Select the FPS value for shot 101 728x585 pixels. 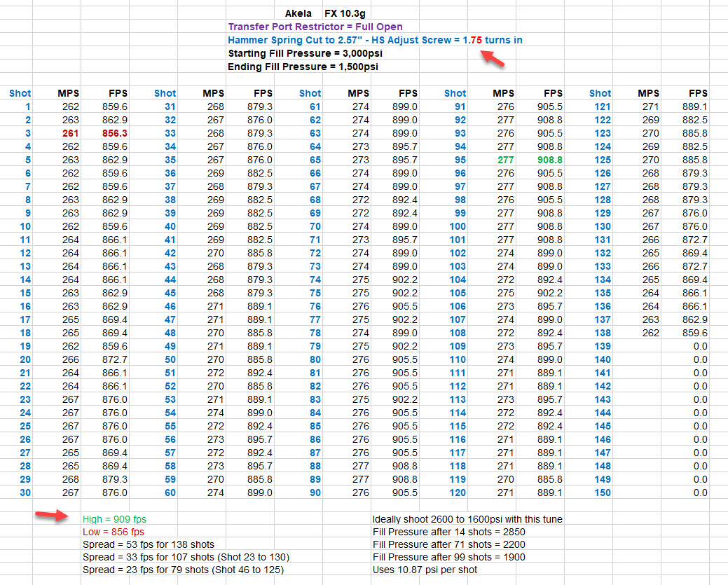(x=550, y=240)
